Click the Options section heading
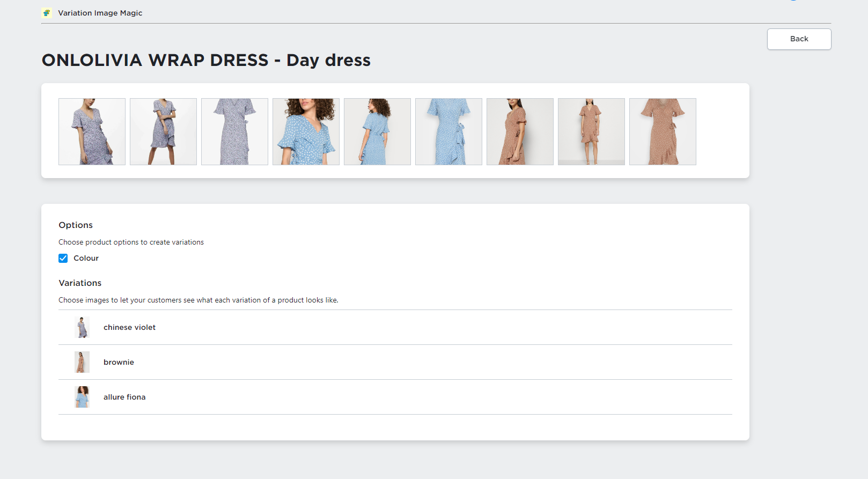This screenshot has height=479, width=868. pyautogui.click(x=76, y=225)
